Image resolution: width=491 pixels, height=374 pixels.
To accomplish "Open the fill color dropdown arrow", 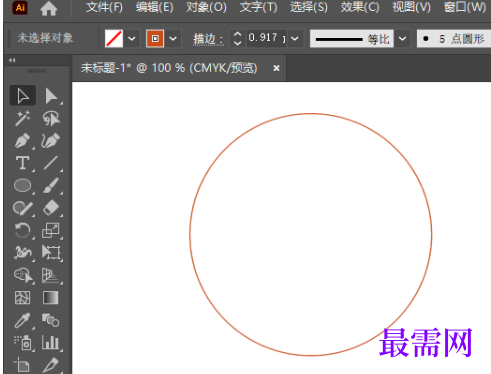I will click(x=132, y=39).
